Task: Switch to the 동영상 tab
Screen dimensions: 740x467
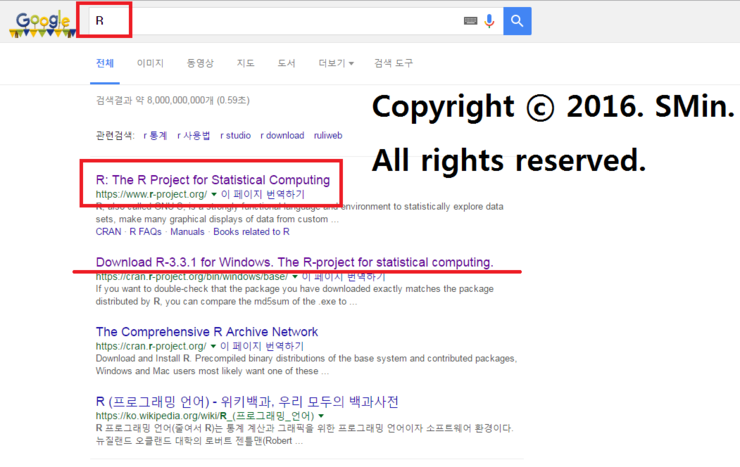Action: point(200,63)
